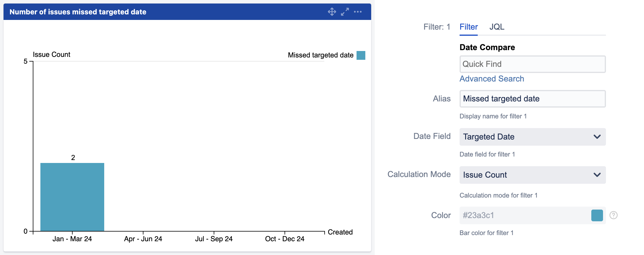Click the 'Apr - Jun 24' axis label
Viewport: 644px width, 255px height.
click(143, 239)
